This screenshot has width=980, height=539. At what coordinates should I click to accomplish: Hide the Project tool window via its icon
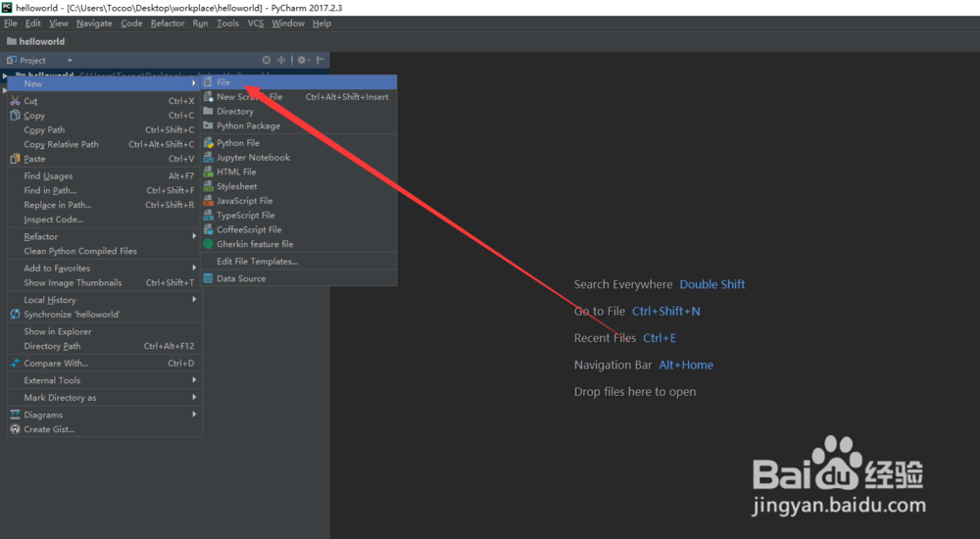[320, 60]
